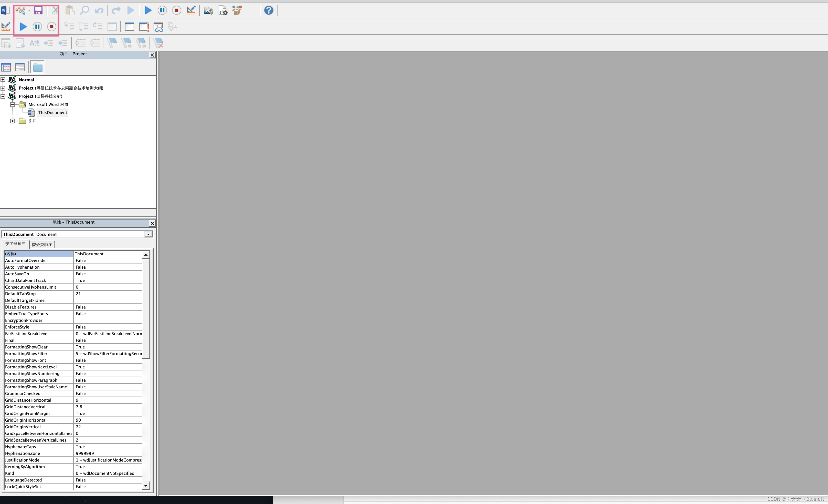Open the Properties Window icon

223,10
